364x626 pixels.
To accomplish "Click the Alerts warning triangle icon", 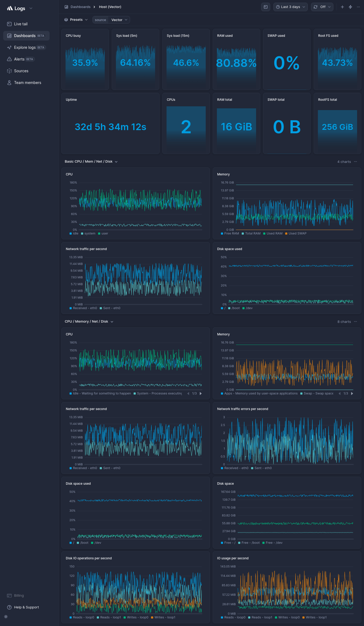I will [x=9, y=59].
